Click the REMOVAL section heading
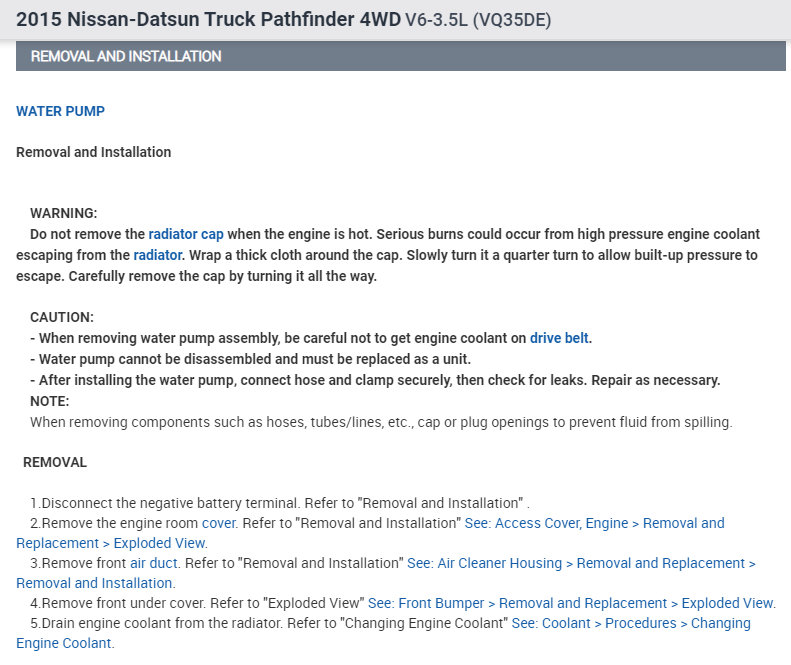Viewport: 791px width, 665px height. click(54, 462)
